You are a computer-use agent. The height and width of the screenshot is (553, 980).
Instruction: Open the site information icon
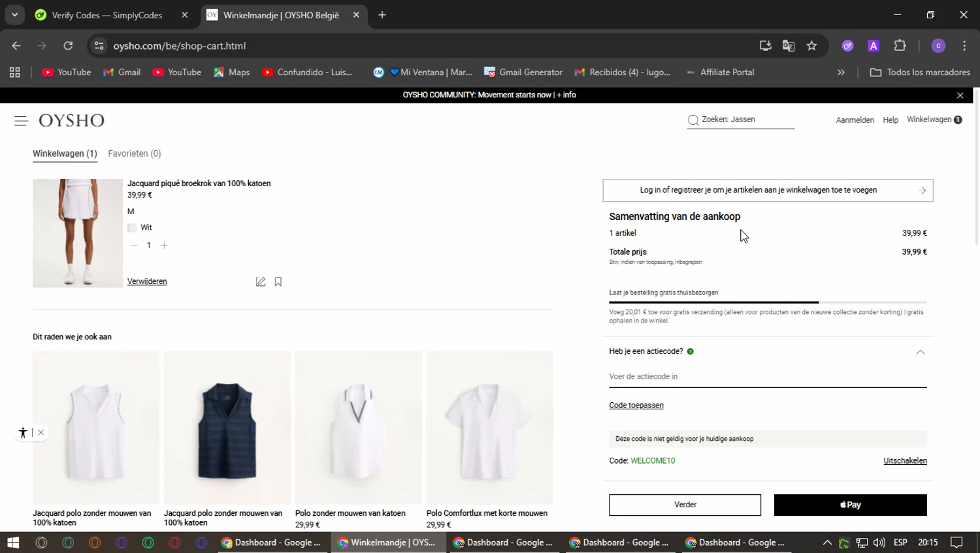point(99,46)
